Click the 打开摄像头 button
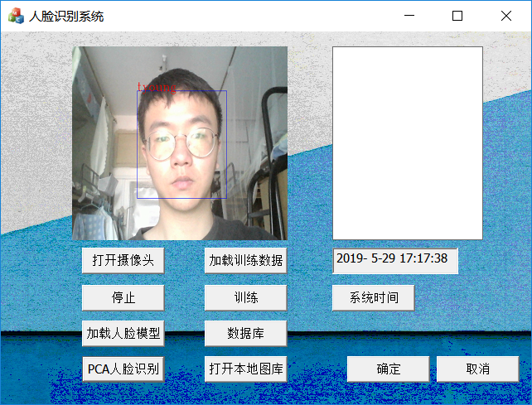Screen dimensions: 532x405 point(123,261)
